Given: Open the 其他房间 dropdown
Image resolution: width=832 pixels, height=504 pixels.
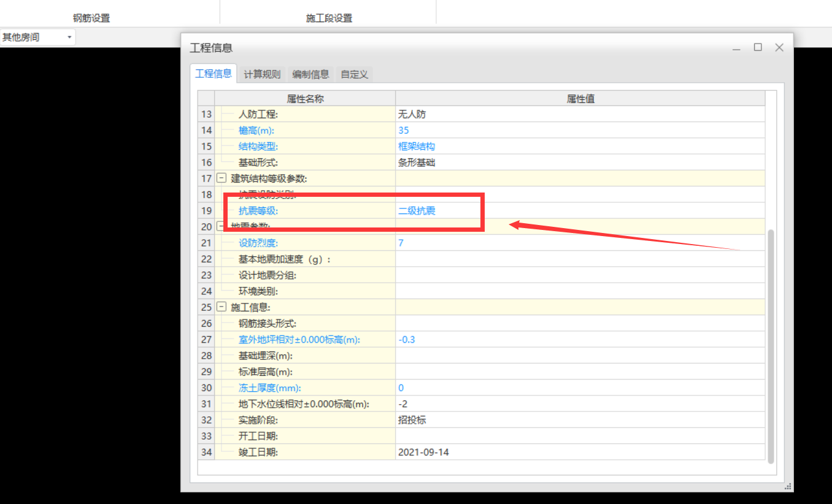Looking at the screenshot, I should (37, 37).
